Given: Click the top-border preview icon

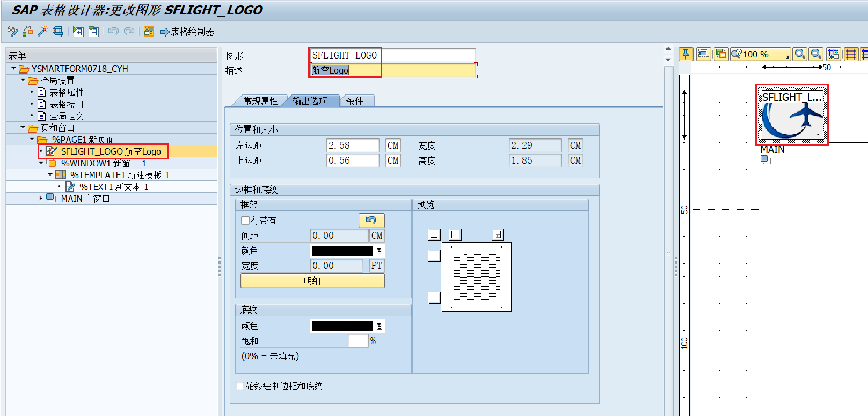Looking at the screenshot, I should pos(434,256).
